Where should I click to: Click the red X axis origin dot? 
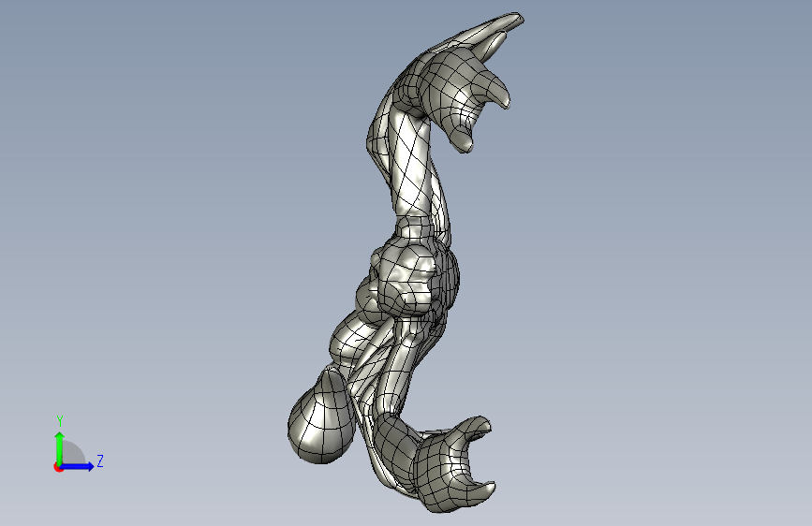point(58,467)
